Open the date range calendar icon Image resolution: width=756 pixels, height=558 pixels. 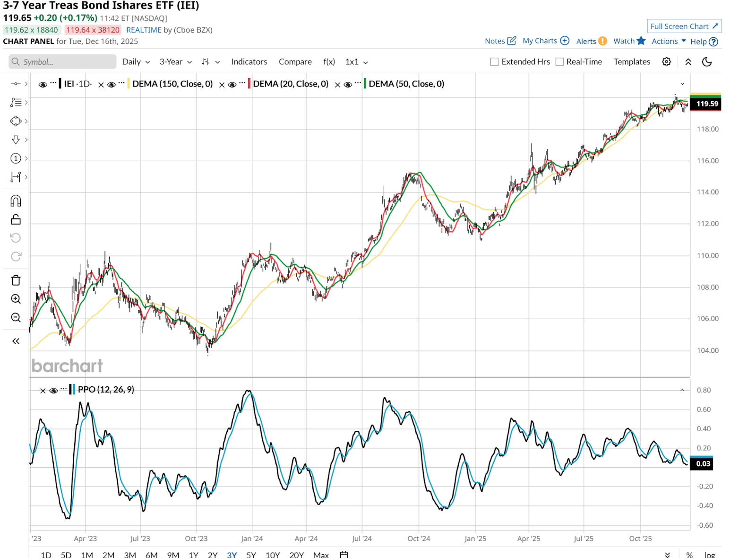pyautogui.click(x=344, y=554)
